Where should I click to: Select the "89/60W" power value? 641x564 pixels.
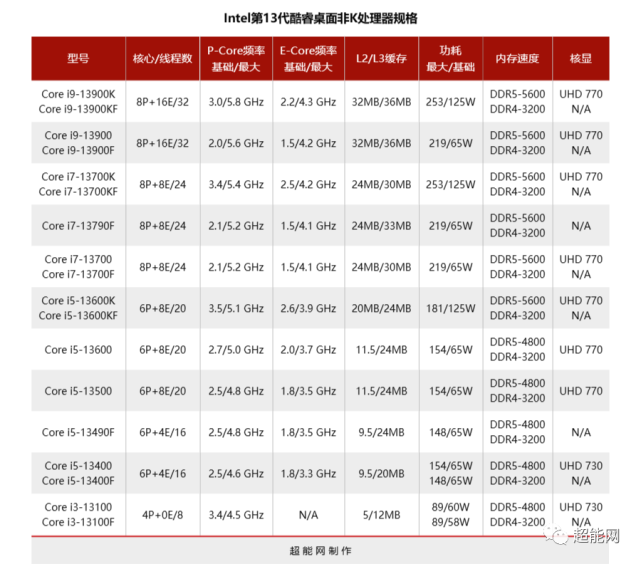pyautogui.click(x=450, y=507)
